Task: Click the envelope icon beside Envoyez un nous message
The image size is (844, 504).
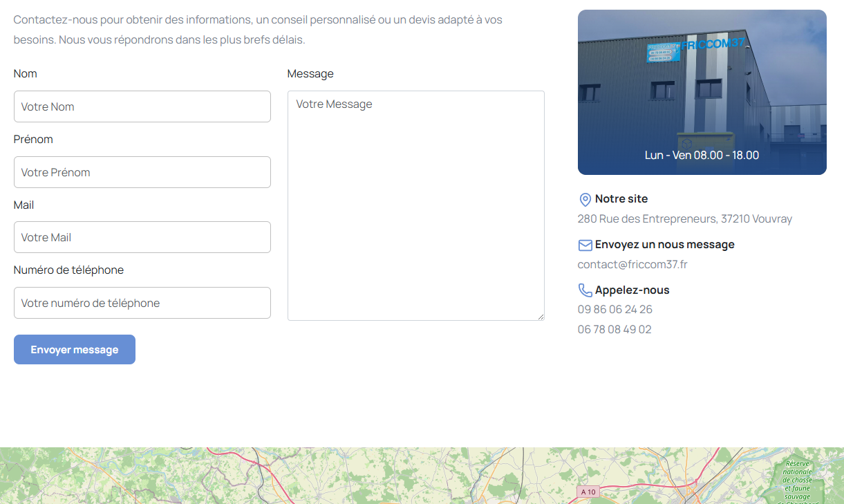Action: coord(585,245)
